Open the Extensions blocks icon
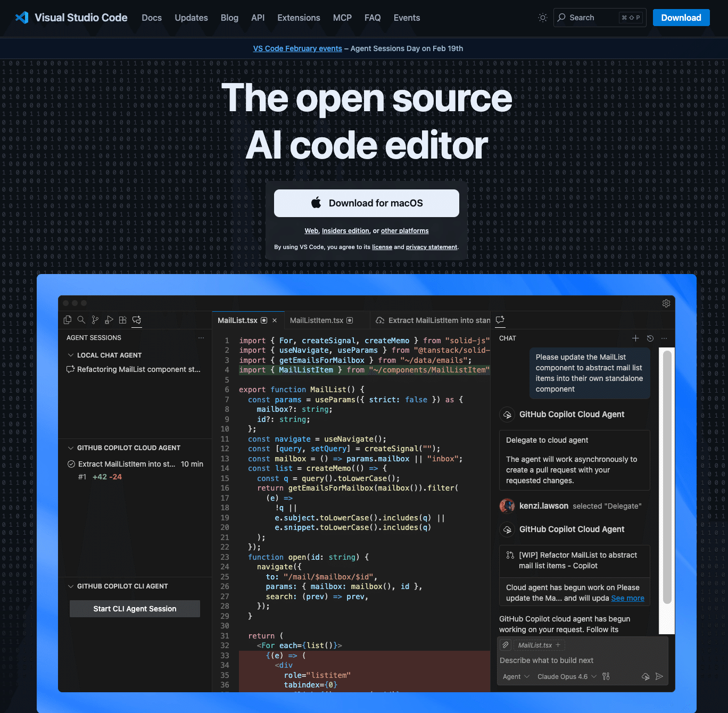This screenshot has height=713, width=728. click(123, 320)
